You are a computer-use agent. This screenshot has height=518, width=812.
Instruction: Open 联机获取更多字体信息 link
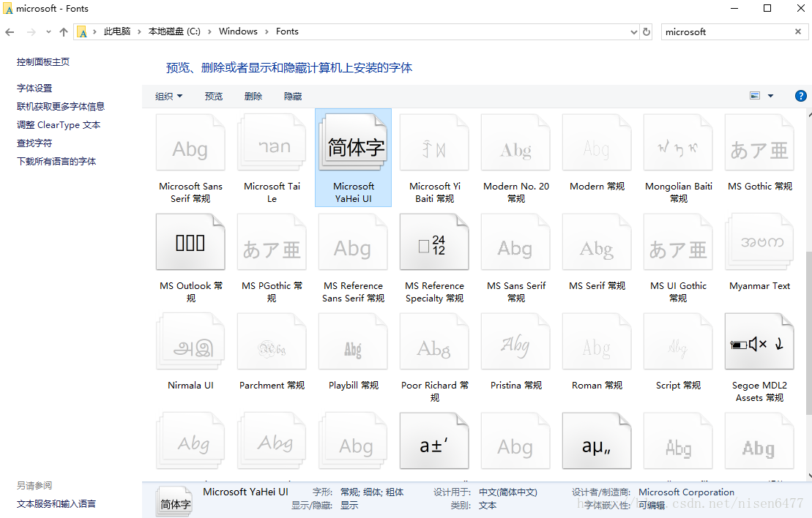coord(61,107)
